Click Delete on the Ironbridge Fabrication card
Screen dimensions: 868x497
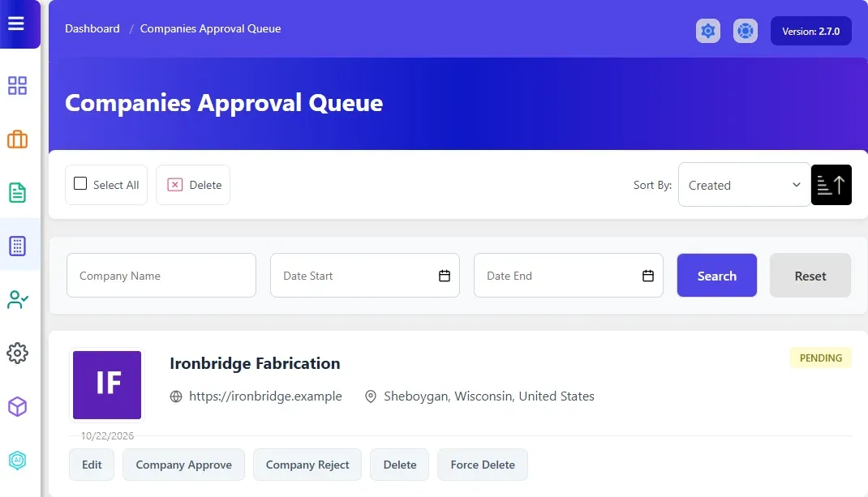click(x=400, y=465)
